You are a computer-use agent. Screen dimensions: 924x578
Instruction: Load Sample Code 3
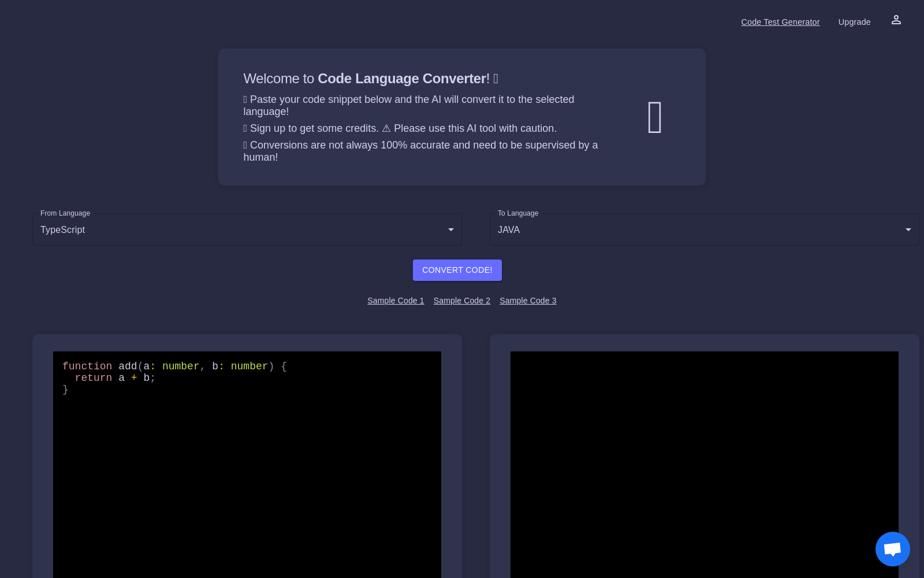pyautogui.click(x=528, y=301)
